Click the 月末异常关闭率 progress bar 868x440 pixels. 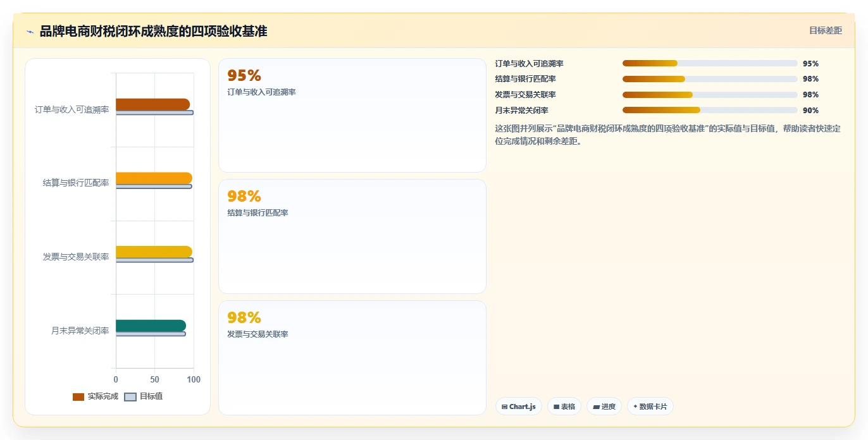pos(710,110)
